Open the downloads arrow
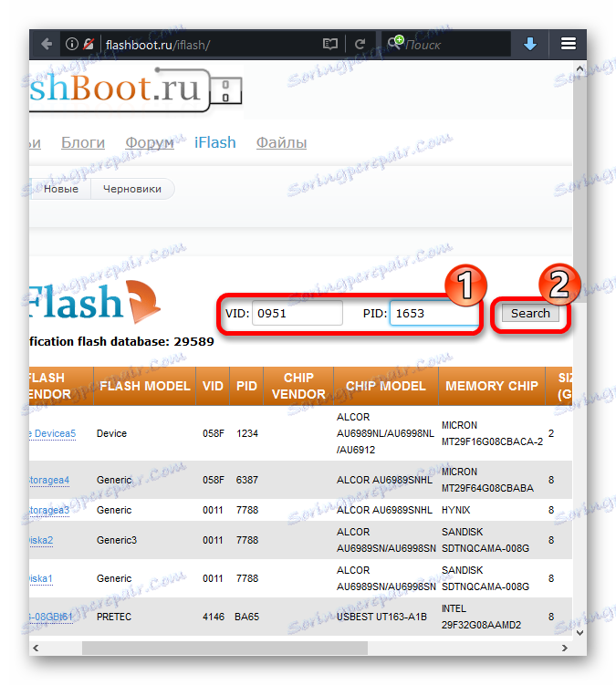The width and height of the screenshot is (616, 685). pos(530,44)
